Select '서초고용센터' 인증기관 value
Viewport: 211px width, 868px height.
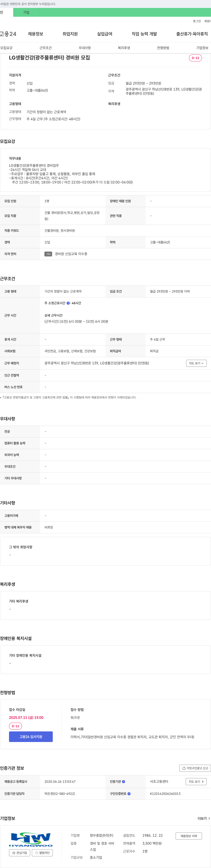coord(159,782)
